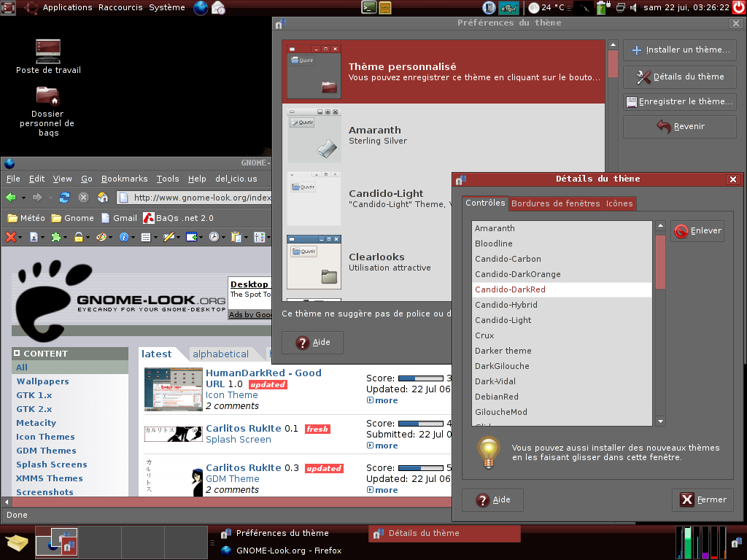Open Dossier personnel de baqs desktop icon
Viewport: 747px width, 560px height.
[x=47, y=112]
